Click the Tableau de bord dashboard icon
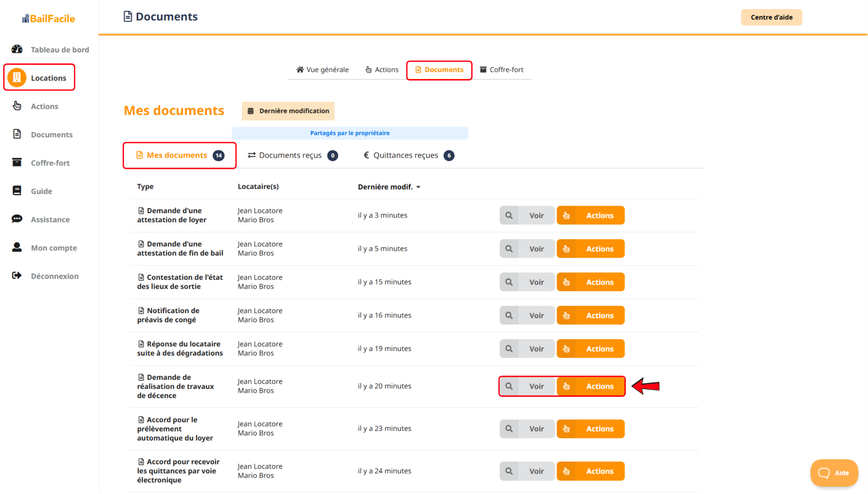This screenshot has width=868, height=494. click(x=17, y=49)
